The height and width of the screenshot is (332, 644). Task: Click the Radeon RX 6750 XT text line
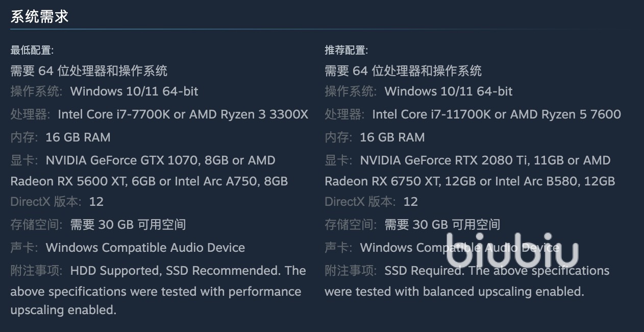click(469, 181)
